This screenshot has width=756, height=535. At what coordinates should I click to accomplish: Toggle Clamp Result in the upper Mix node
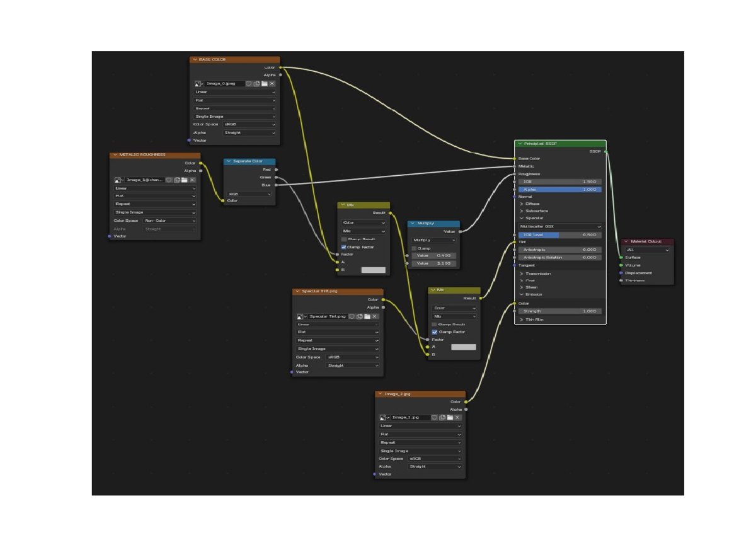[x=344, y=239]
